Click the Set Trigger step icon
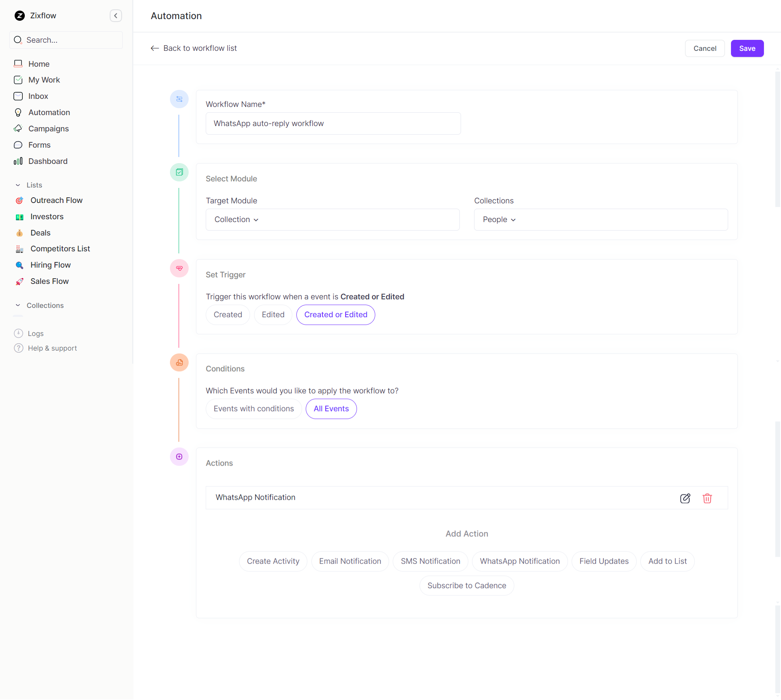This screenshot has height=700, width=781. 179,268
